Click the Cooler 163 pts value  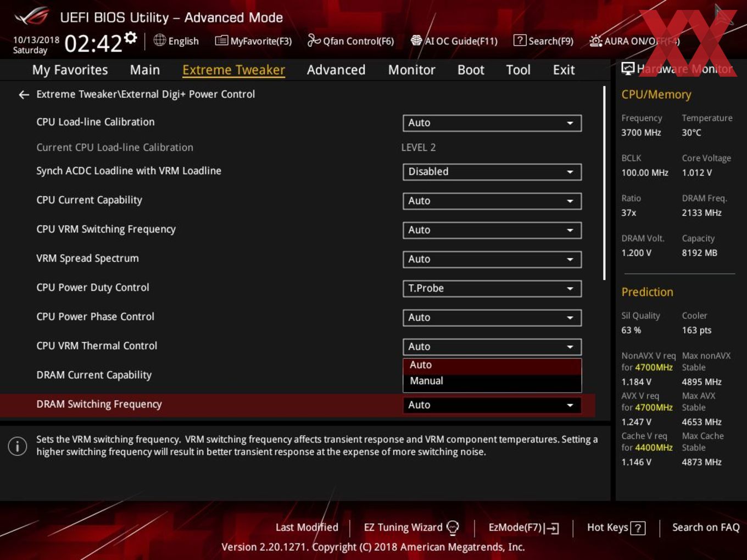pos(696,331)
